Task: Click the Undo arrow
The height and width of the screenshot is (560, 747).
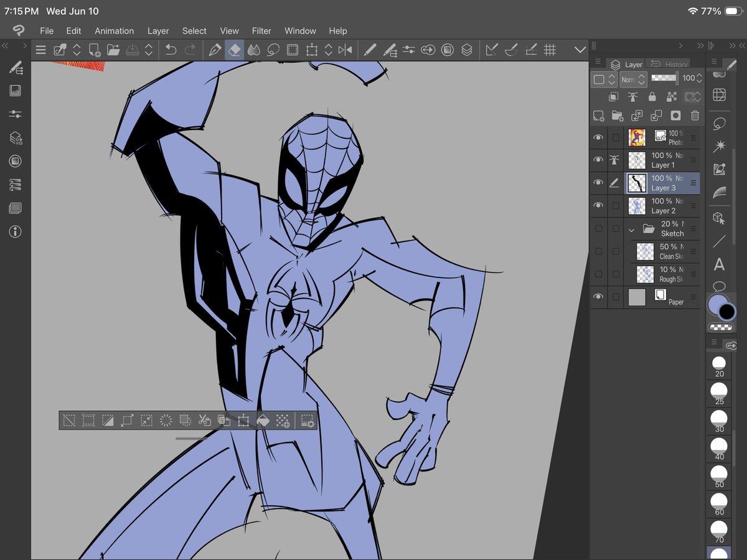Action: click(x=171, y=50)
